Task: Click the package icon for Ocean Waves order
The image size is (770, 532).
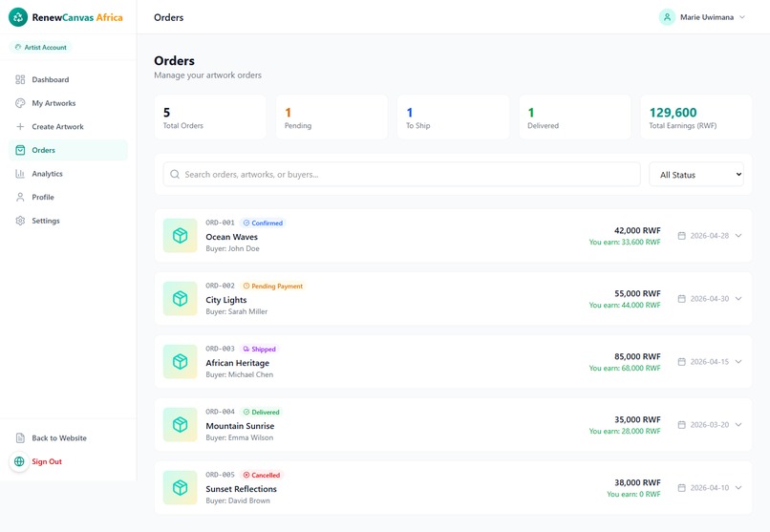Action: pyautogui.click(x=181, y=236)
